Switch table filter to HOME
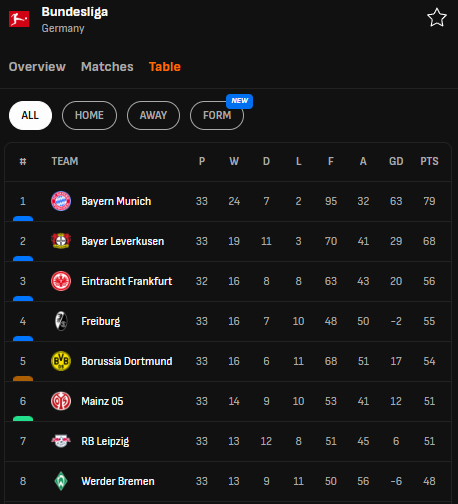The width and height of the screenshot is (458, 504). click(x=89, y=115)
